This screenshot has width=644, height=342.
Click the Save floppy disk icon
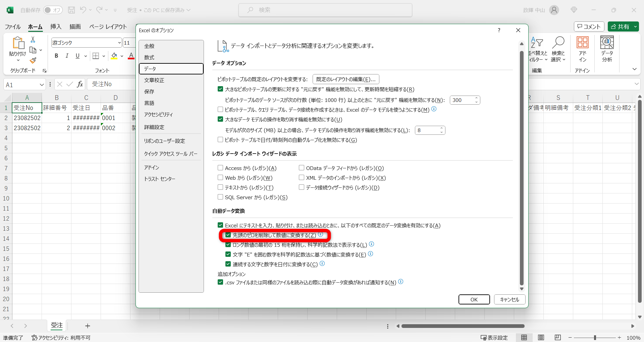71,10
